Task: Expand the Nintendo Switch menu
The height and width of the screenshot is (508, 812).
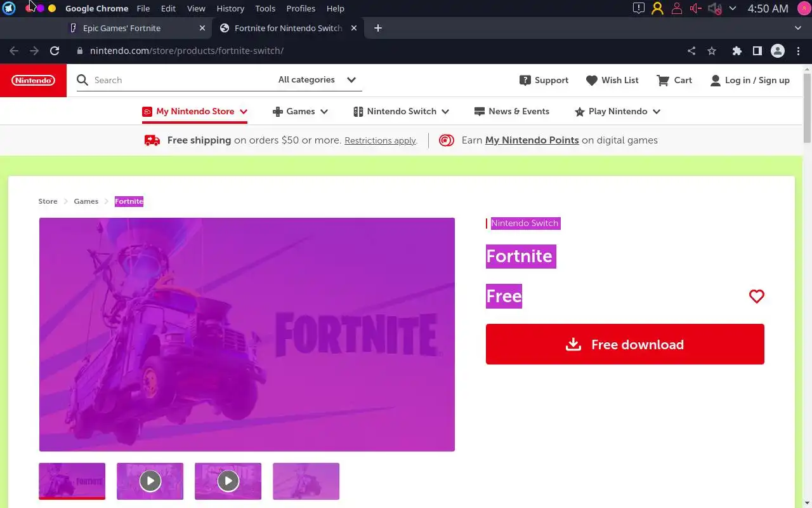Action: (x=402, y=111)
